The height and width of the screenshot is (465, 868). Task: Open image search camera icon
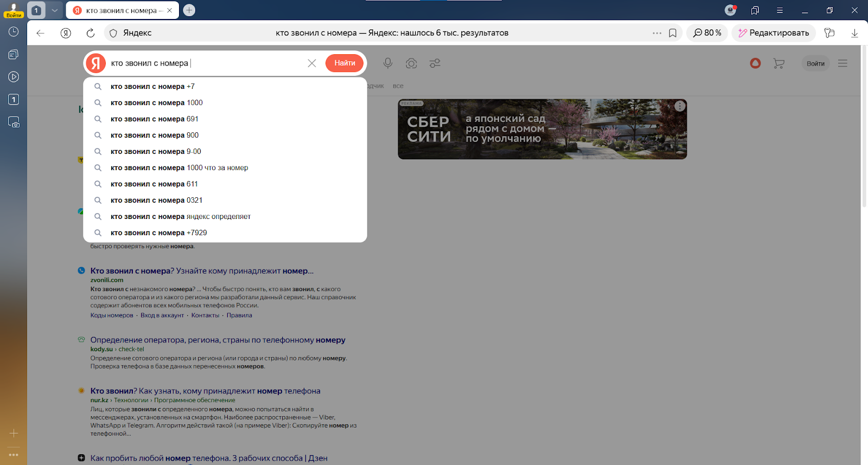click(411, 63)
